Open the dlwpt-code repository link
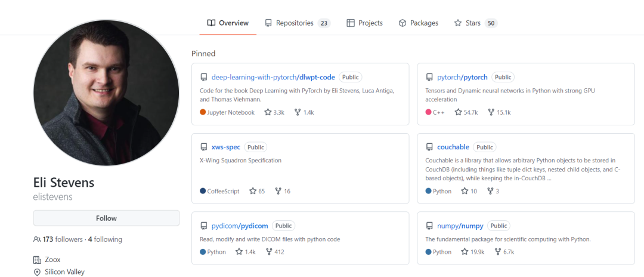This screenshot has height=277, width=644. [x=273, y=77]
